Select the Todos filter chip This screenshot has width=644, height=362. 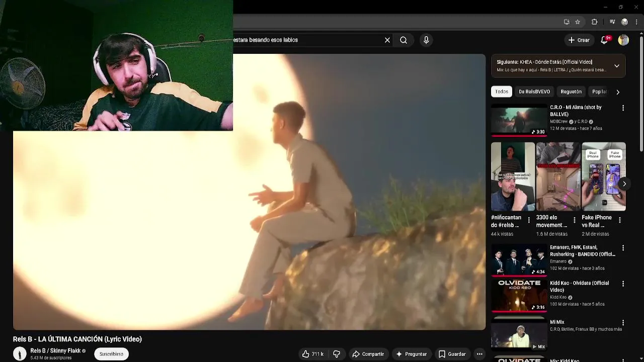(502, 92)
